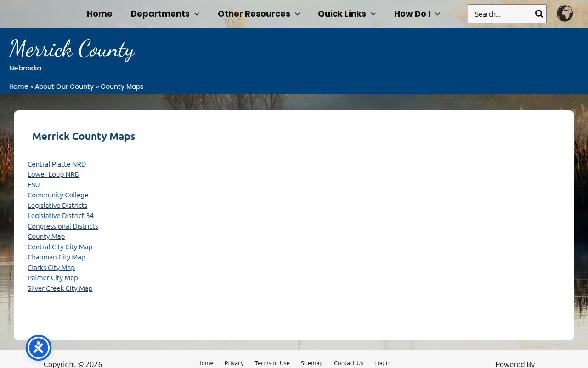
Task: Focus the Search input field
Action: (x=501, y=14)
